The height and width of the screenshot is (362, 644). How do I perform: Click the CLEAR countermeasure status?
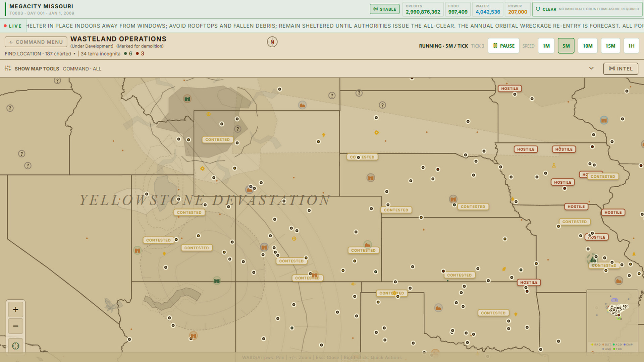pyautogui.click(x=587, y=9)
